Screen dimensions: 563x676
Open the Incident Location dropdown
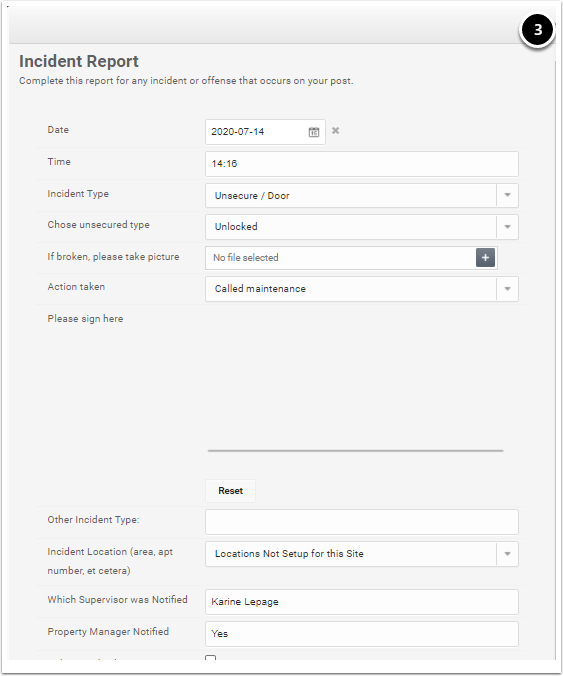507,554
